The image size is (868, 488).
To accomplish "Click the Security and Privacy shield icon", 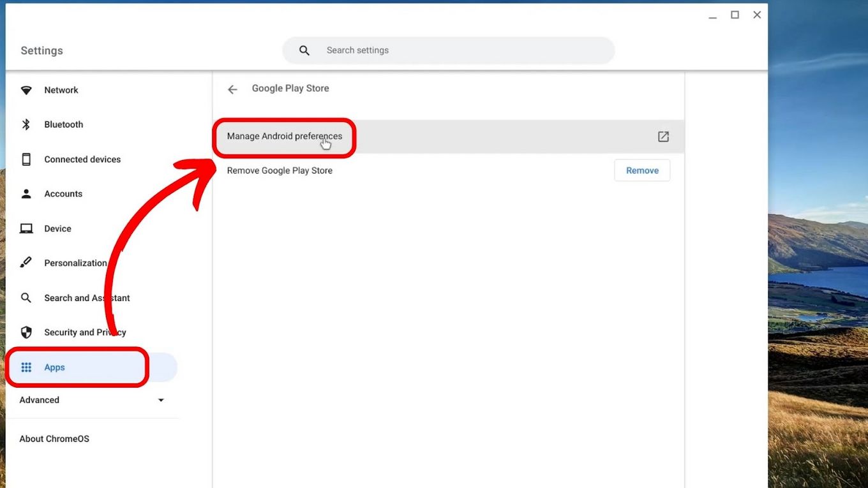I will pos(26,332).
